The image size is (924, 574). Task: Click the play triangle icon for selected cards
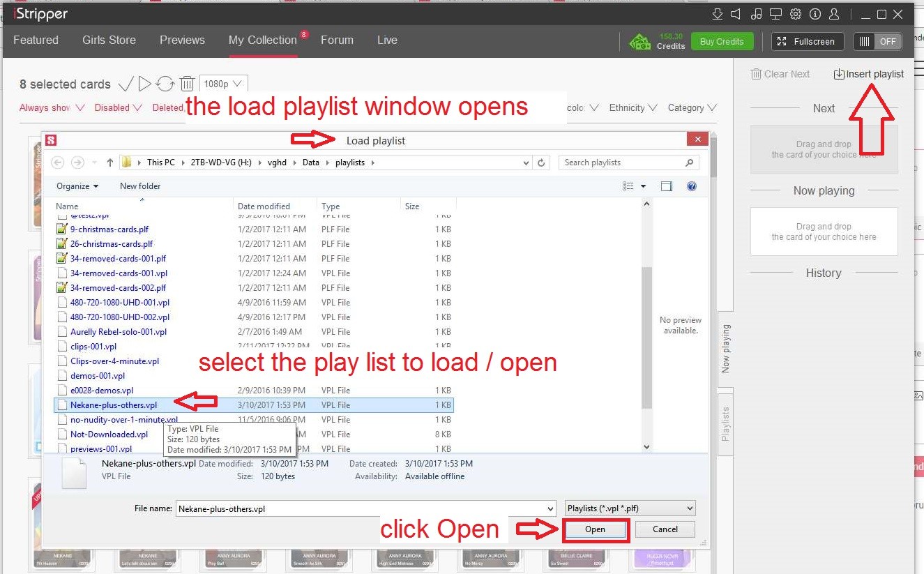[144, 84]
